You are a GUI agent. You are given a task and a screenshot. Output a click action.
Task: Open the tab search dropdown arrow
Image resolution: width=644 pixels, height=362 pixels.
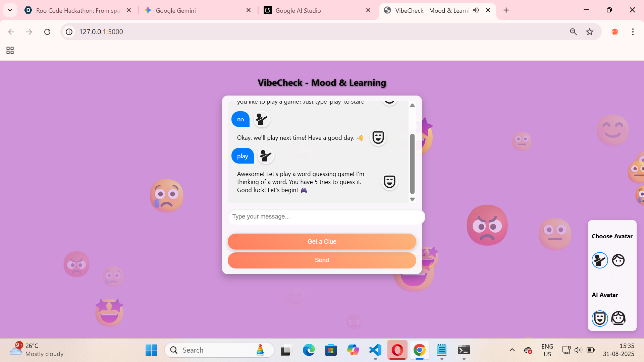point(10,10)
